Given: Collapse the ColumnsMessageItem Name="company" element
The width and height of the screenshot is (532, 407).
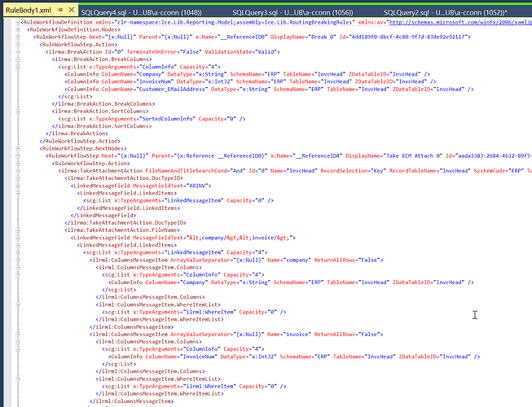Looking at the screenshot, I should pyautogui.click(x=18, y=260).
